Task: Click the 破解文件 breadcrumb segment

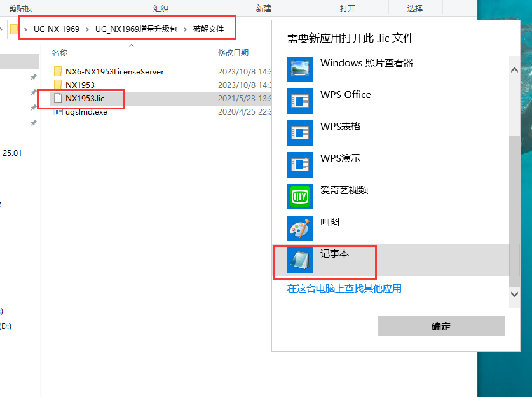Action: (208, 29)
